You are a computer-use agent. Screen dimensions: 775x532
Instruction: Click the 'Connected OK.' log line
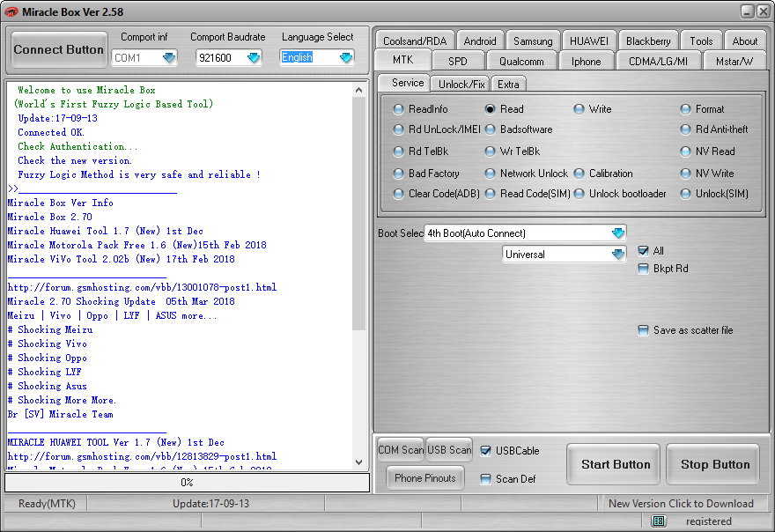click(x=51, y=132)
